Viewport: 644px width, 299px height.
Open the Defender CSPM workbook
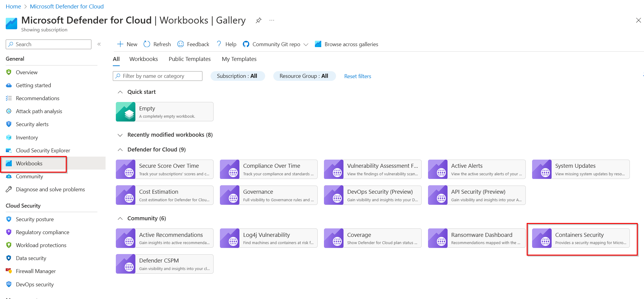click(165, 264)
